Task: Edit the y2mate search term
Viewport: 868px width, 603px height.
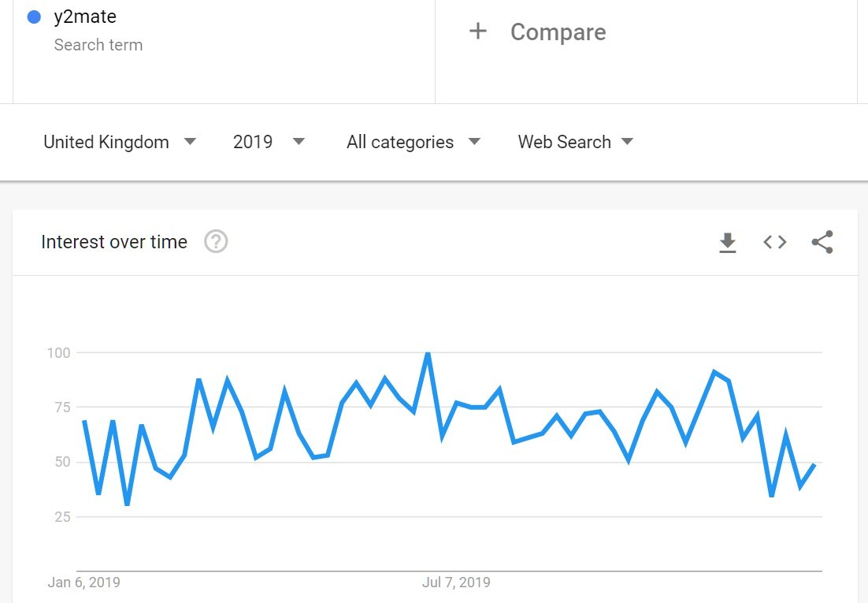Action: [x=85, y=17]
